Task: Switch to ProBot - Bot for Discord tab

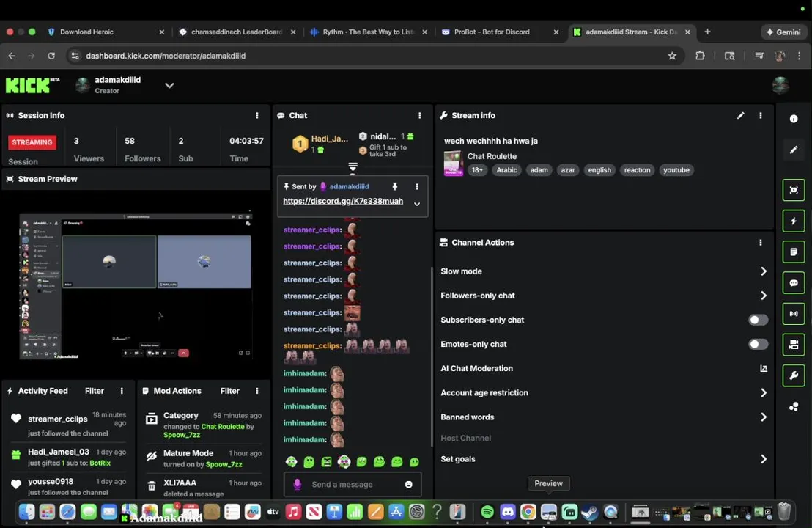Action: 500,32
